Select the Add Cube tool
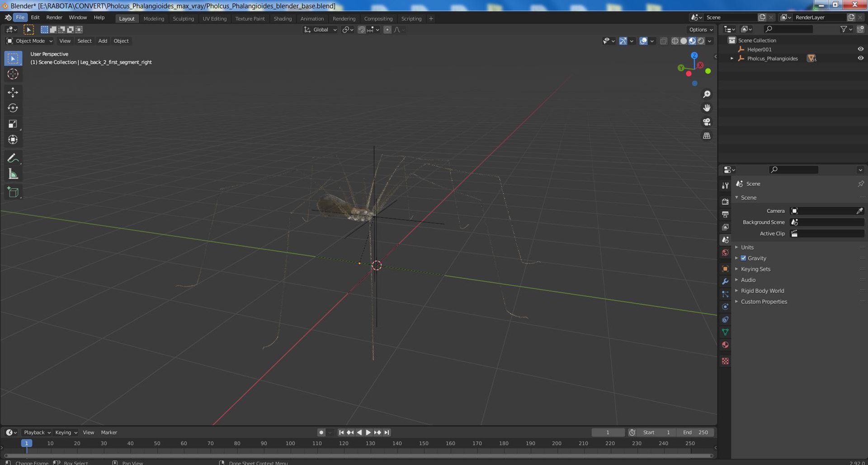 13,192
